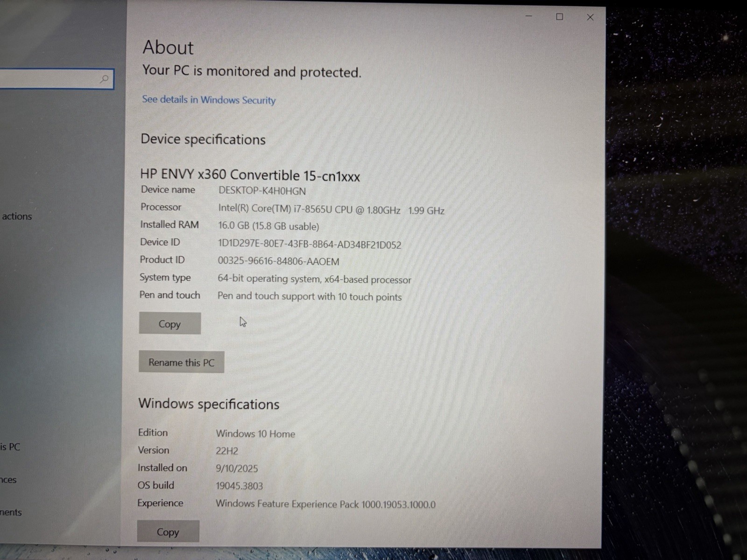The width and height of the screenshot is (747, 560).
Task: Click Device specifications heading
Action: point(203,139)
